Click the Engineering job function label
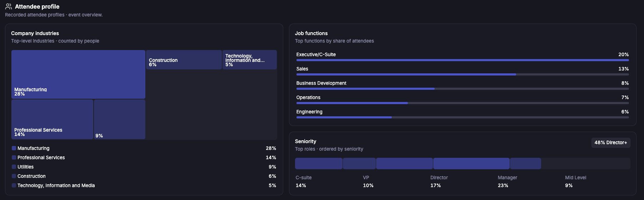644x200 pixels. click(x=309, y=112)
